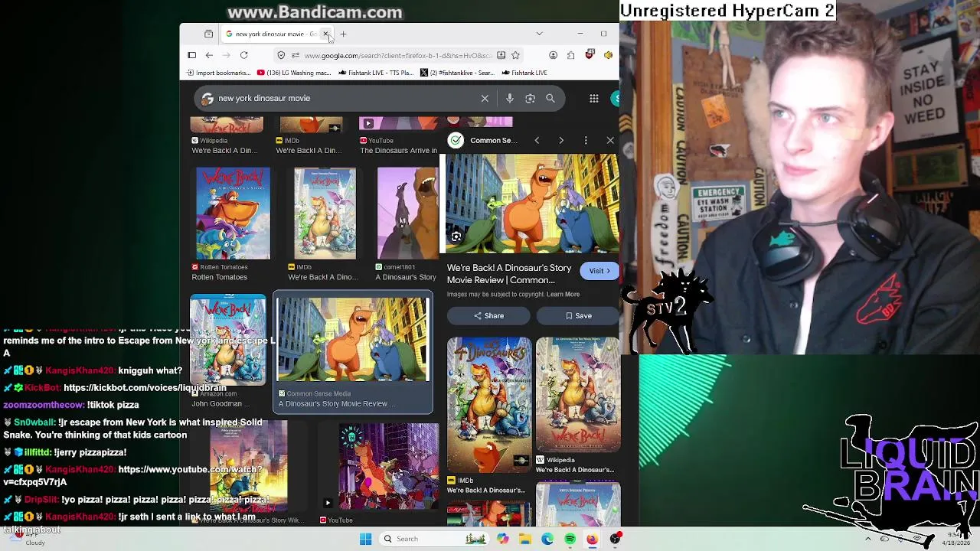Select the Common Sense Media movie review thumbnail

pyautogui.click(x=353, y=339)
